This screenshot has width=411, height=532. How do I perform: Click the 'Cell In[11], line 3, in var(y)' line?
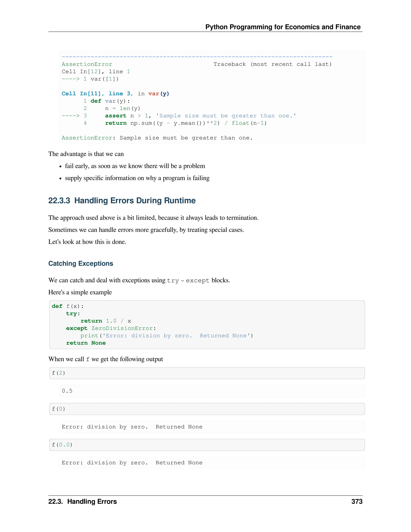115,94
